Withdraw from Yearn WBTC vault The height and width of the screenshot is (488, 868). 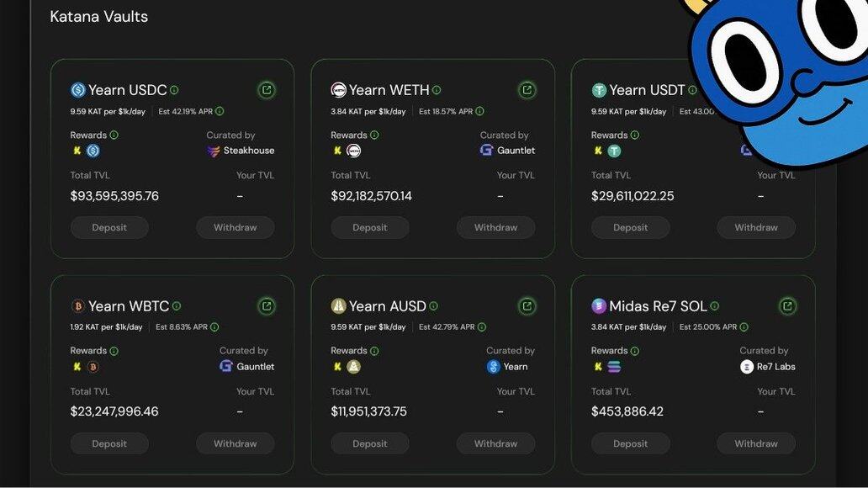pos(235,443)
